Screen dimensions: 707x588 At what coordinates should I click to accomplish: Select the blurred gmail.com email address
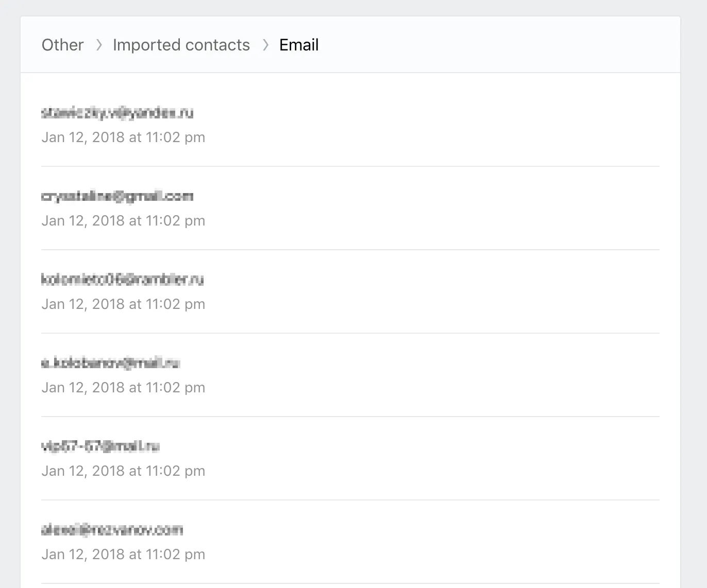[x=117, y=196]
